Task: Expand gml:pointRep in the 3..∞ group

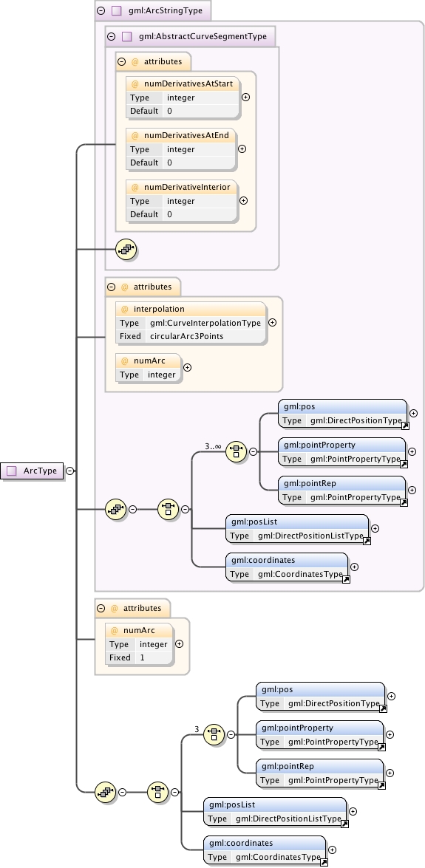Action: [x=412, y=490]
